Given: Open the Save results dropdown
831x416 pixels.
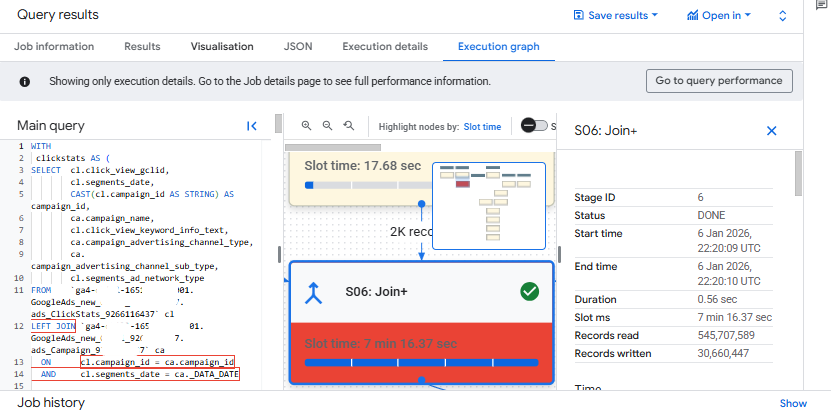Looking at the screenshot, I should (615, 15).
